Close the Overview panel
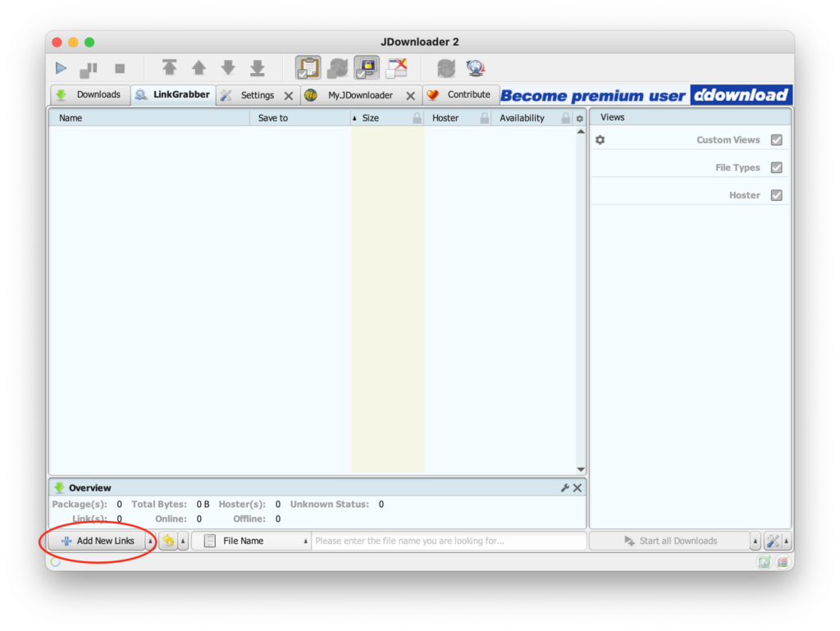The width and height of the screenshot is (840, 631). 577,488
